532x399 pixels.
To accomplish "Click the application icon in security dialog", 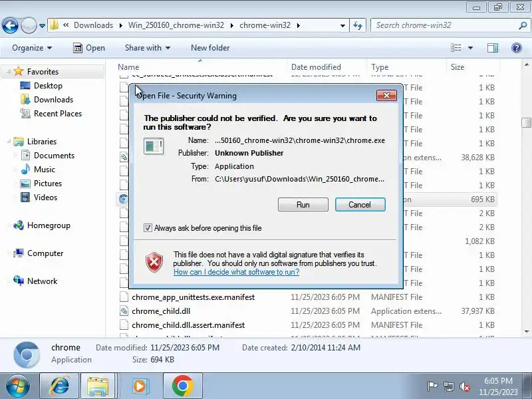I will [154, 146].
